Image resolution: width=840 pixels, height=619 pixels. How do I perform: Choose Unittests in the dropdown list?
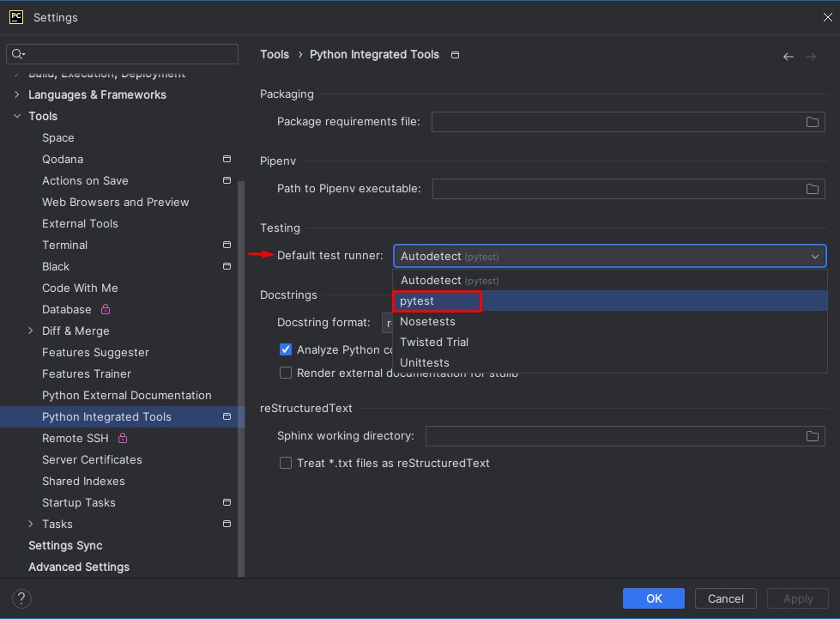click(424, 362)
